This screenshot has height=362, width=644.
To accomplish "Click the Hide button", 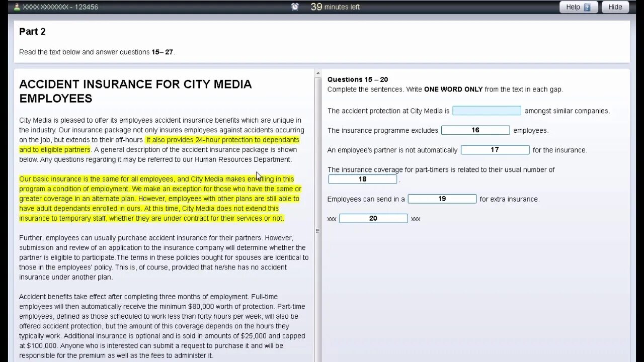I will click(615, 7).
